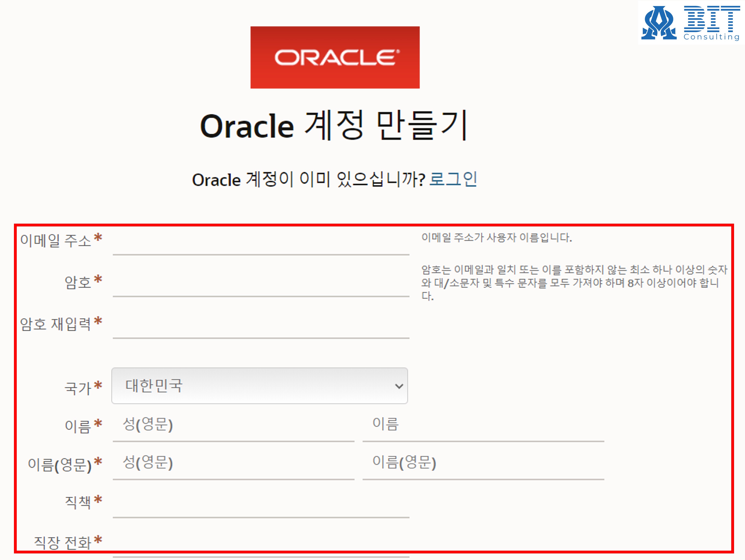Click 성(영문) field in 이름(영문) row
This screenshot has height=560, width=745.
(233, 464)
